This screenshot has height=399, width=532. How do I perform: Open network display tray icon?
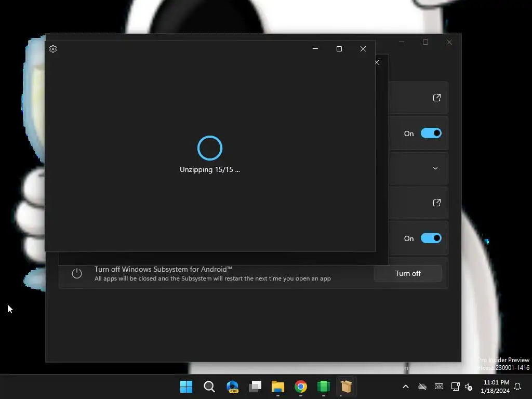[x=455, y=387]
